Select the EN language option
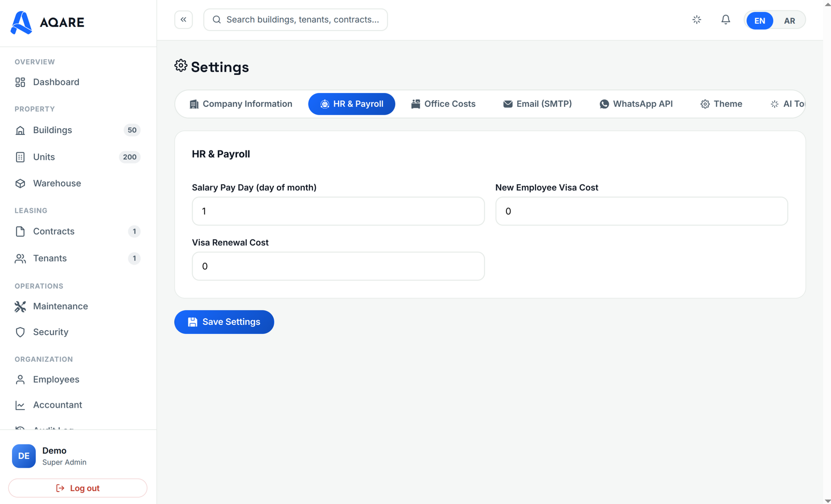The height and width of the screenshot is (504, 831). click(759, 21)
